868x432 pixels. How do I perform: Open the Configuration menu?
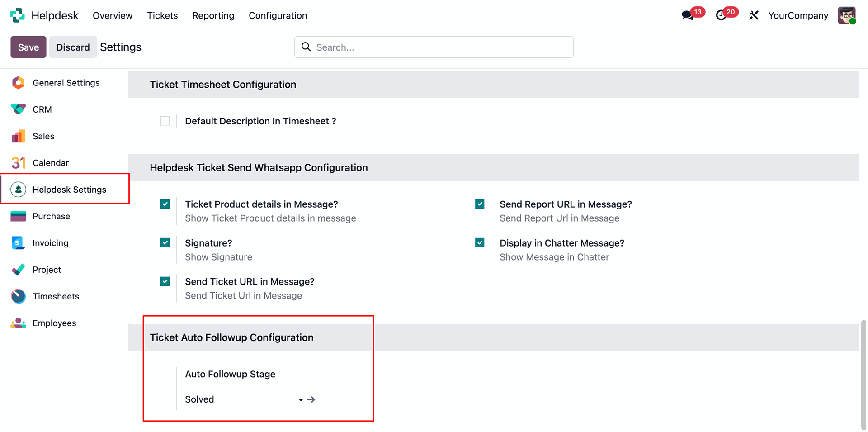(x=278, y=15)
